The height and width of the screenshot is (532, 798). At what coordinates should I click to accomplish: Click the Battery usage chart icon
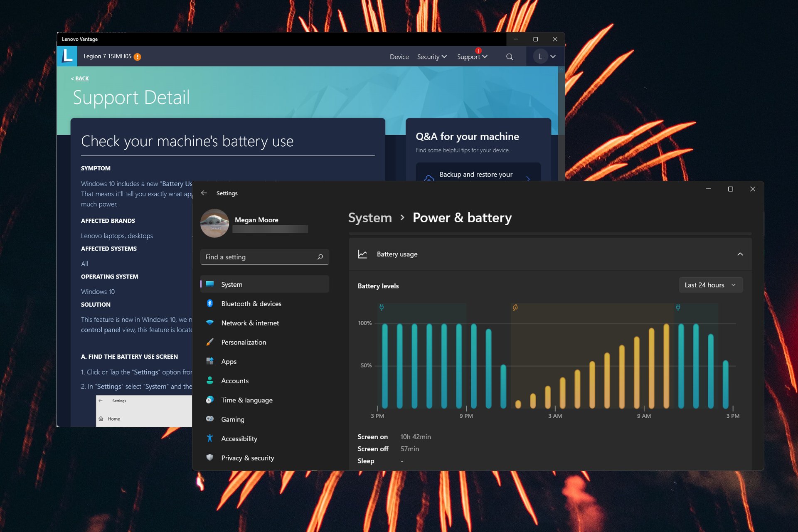pos(362,254)
